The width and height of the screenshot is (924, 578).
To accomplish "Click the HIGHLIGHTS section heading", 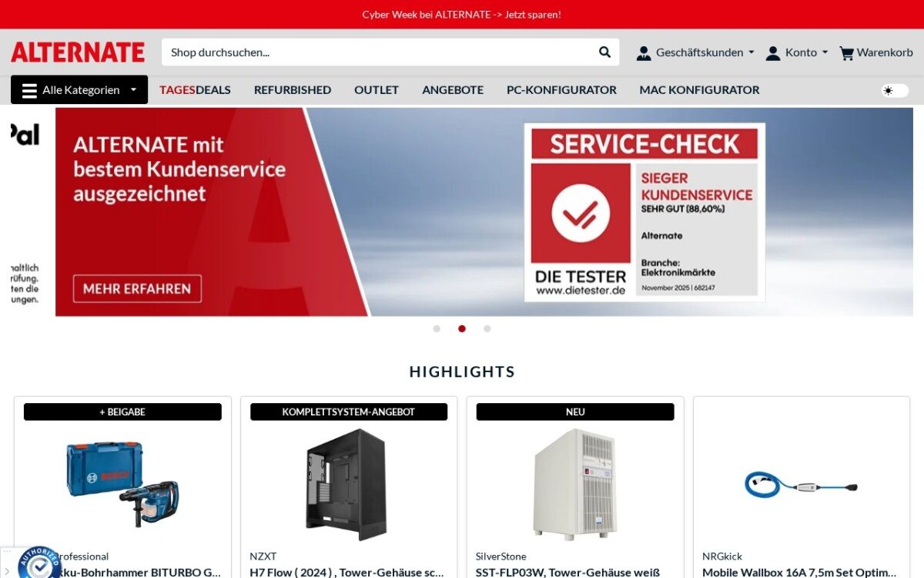I will [x=462, y=371].
